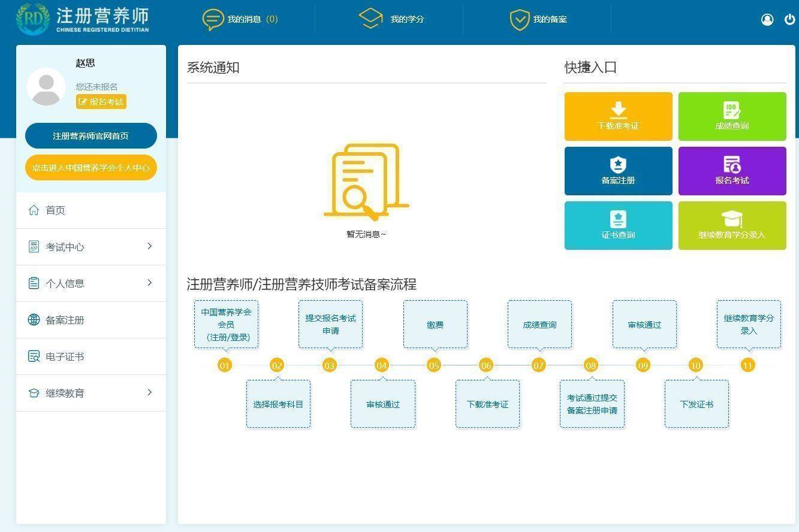Open the user account icon in header
Viewport: 799px width, 532px height.
[x=767, y=19]
